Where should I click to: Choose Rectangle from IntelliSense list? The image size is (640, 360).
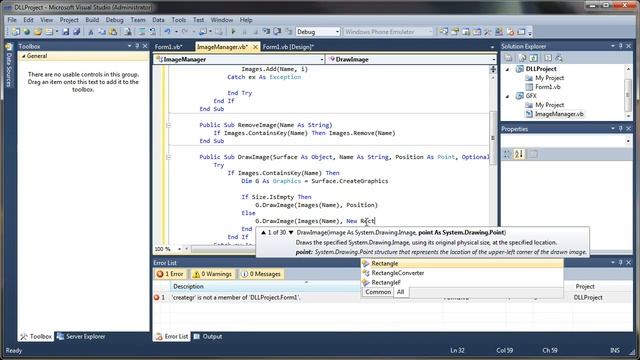coord(462,264)
